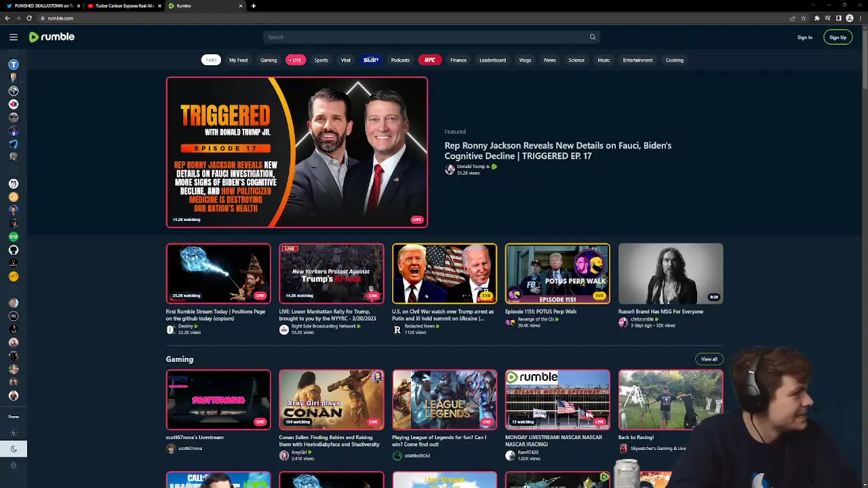Open the browser side panel icon
The height and width of the screenshot is (488, 868).
click(x=839, y=18)
